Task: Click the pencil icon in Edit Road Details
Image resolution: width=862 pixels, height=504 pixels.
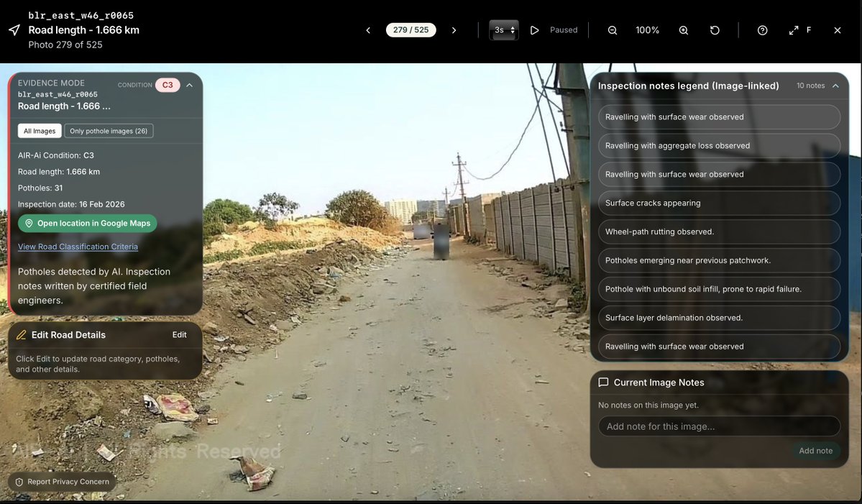Action: pyautogui.click(x=22, y=335)
